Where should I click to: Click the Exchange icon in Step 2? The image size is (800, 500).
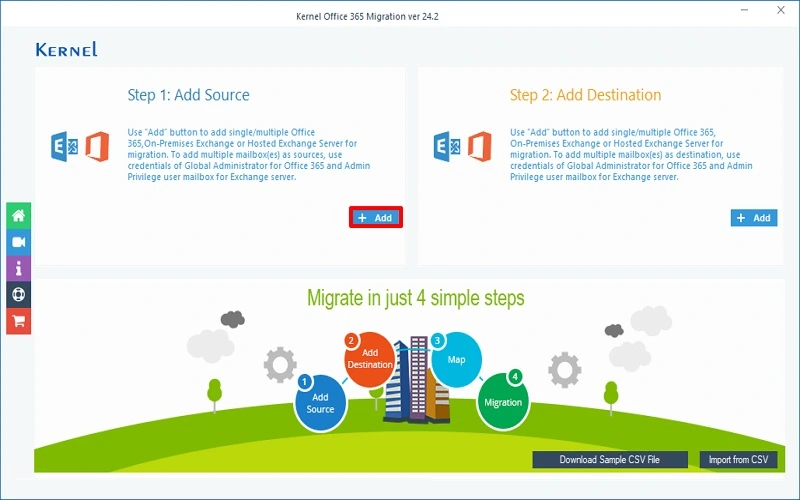447,146
